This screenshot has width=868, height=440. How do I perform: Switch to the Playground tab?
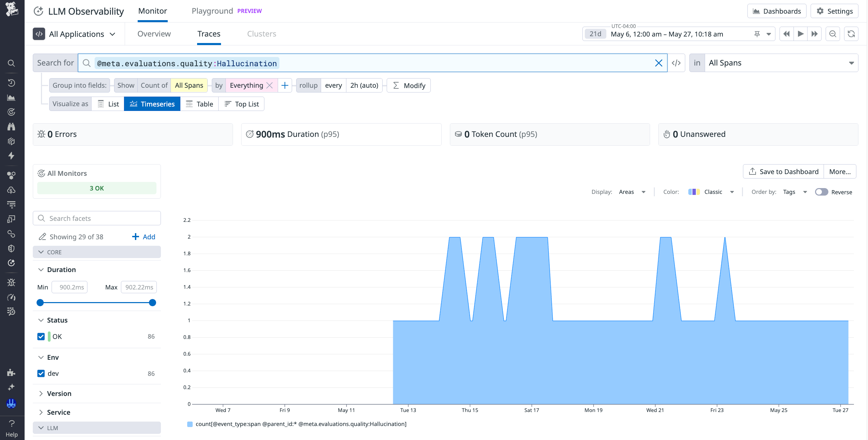(212, 11)
